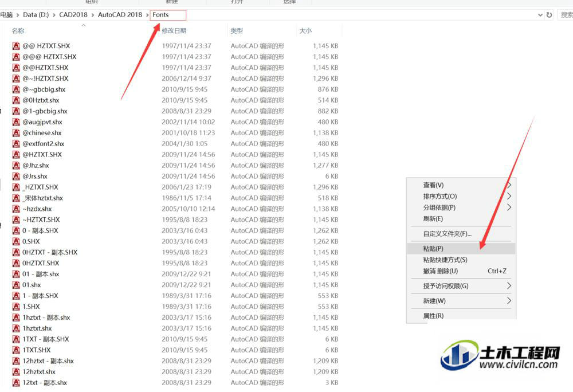Click the 12hztxt.shx file icon
The height and width of the screenshot is (392, 573).
16,372
